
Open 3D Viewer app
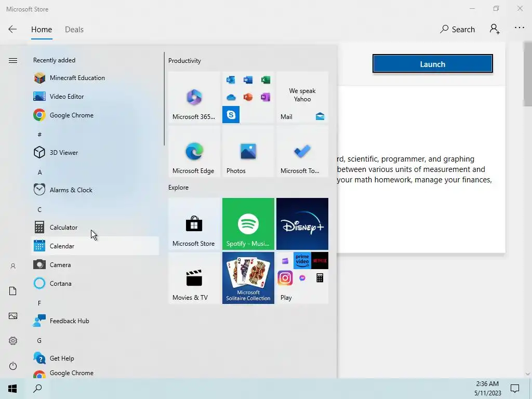[95, 153]
